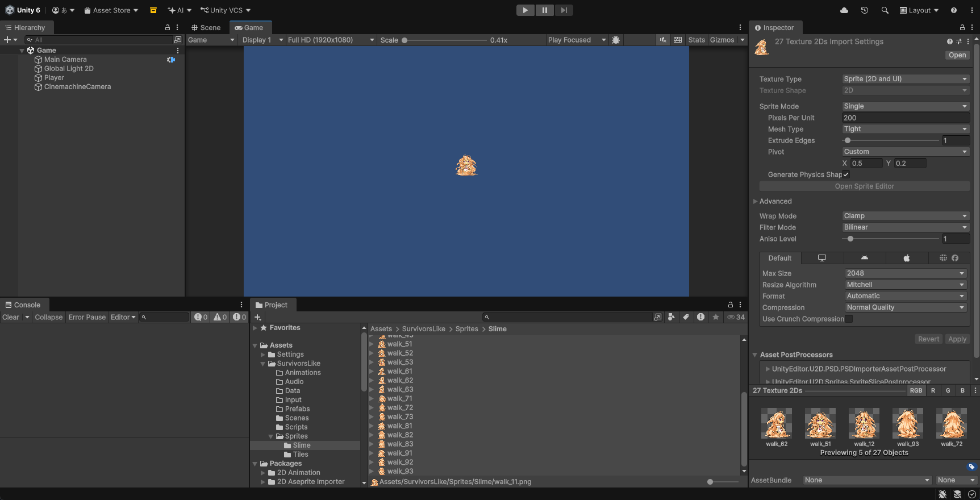Open the Sprite Mode dropdown
Screen dimensions: 980x500
(x=906, y=106)
